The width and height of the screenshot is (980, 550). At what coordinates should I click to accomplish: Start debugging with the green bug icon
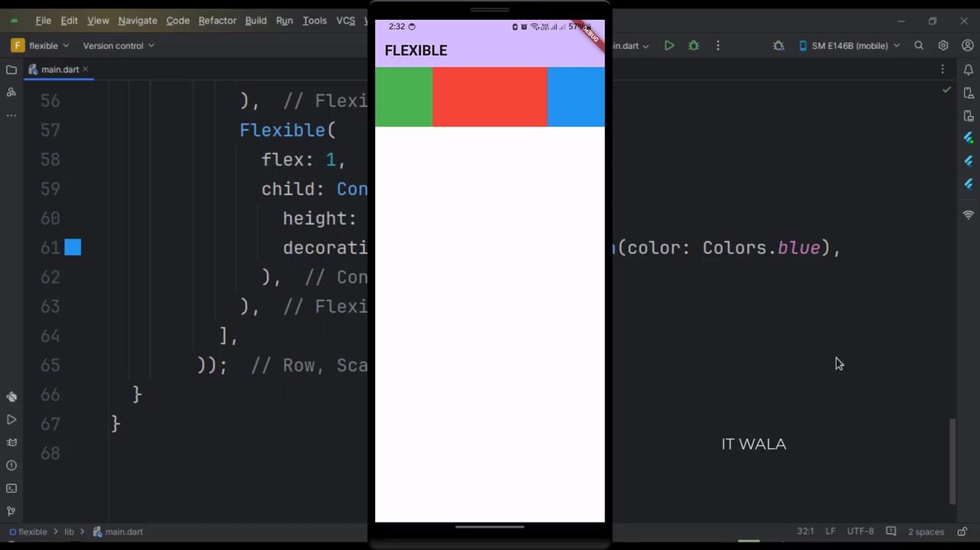tap(694, 46)
